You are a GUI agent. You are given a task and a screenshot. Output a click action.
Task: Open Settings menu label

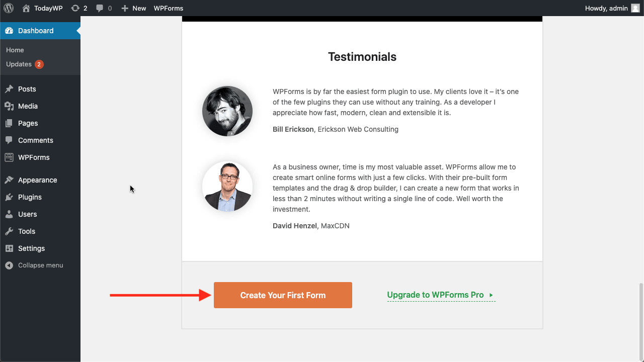tap(31, 248)
